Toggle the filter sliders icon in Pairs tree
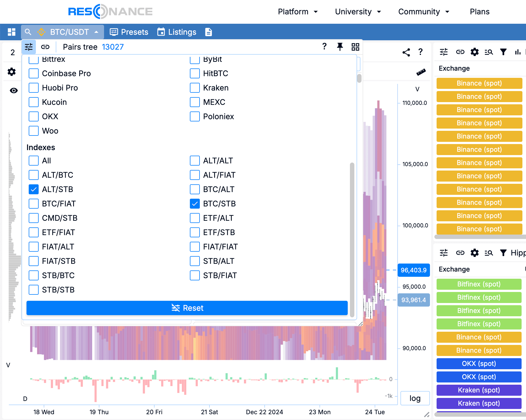The width and height of the screenshot is (526, 420). tap(29, 47)
